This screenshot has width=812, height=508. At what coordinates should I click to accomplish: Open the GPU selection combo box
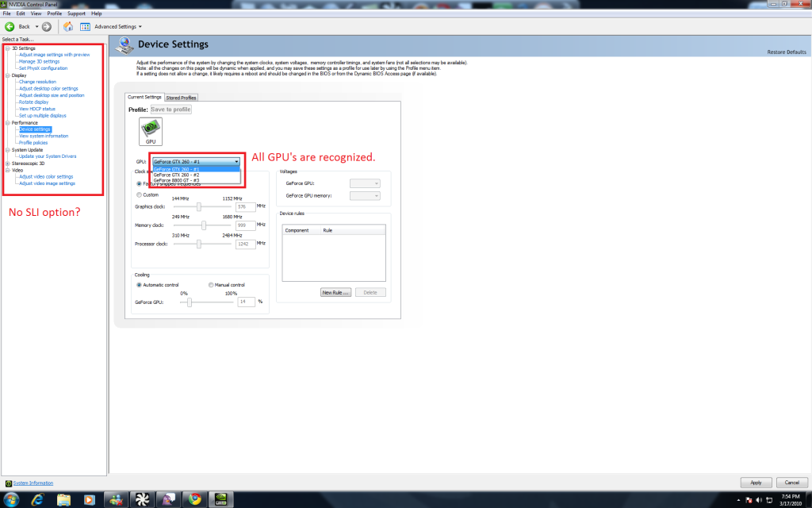pos(197,162)
